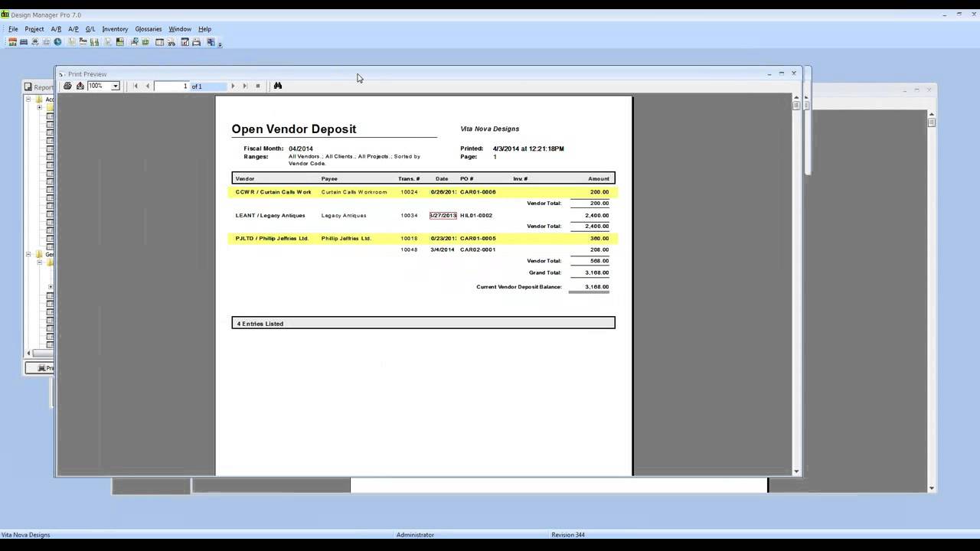The image size is (980, 551).
Task: Click the blue windows icon at toolbar end
Action: tap(211, 42)
